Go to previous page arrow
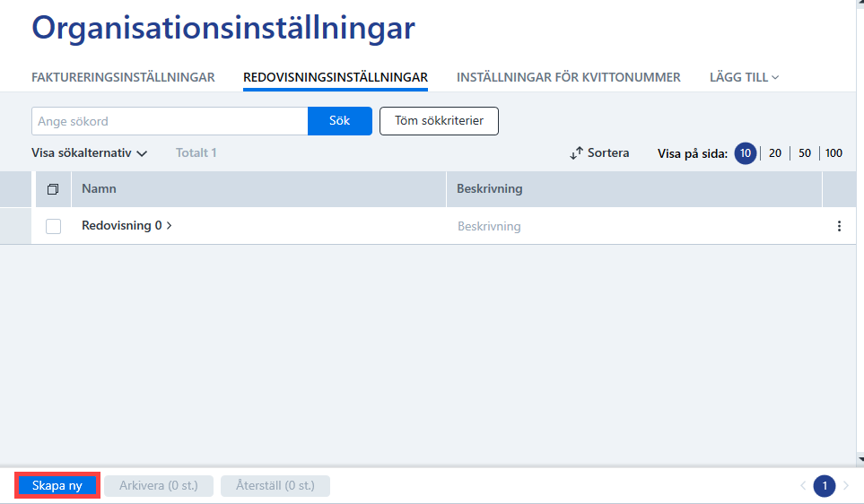This screenshot has width=864, height=504. pos(803,485)
